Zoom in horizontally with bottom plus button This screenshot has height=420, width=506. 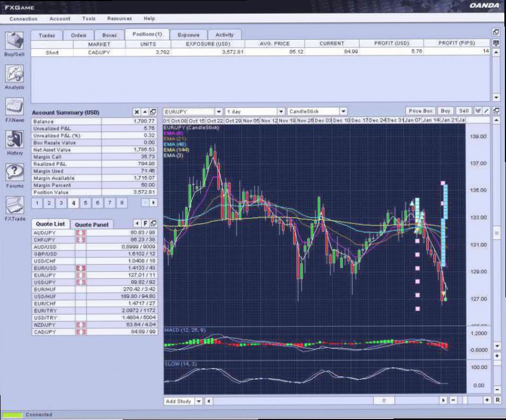[487, 400]
